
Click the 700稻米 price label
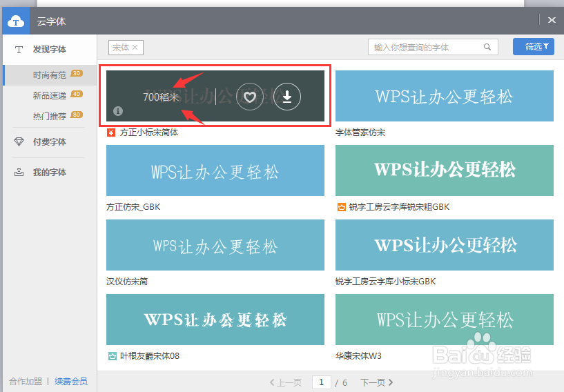161,97
